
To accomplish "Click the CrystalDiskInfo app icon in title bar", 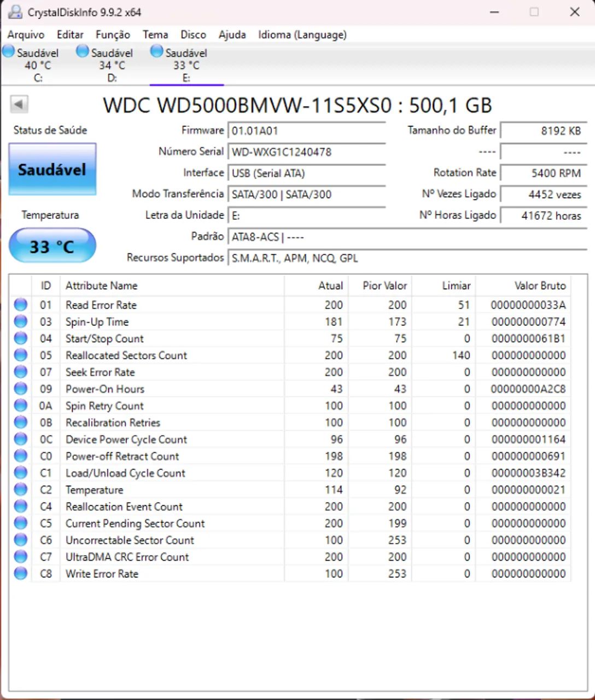I will pos(15,11).
